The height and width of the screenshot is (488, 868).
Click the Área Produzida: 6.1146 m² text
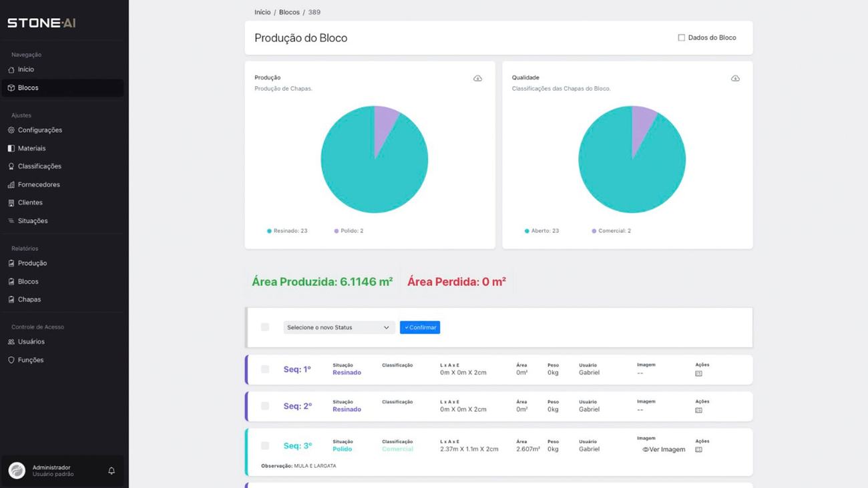coord(322,282)
